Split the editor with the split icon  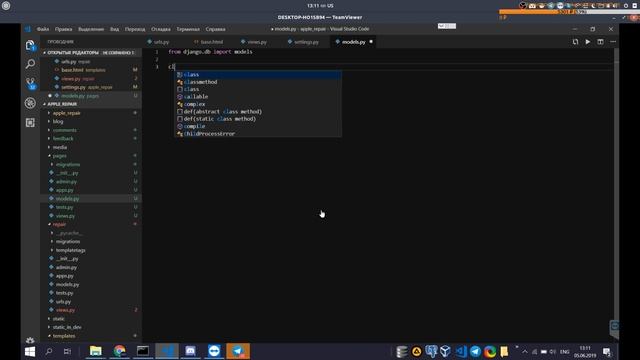tap(600, 42)
